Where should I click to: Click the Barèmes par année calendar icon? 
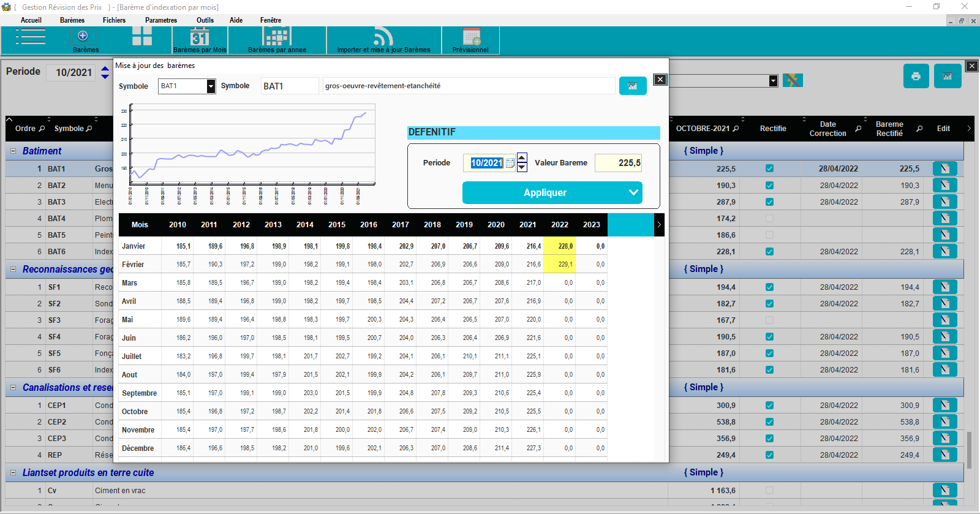(277, 38)
